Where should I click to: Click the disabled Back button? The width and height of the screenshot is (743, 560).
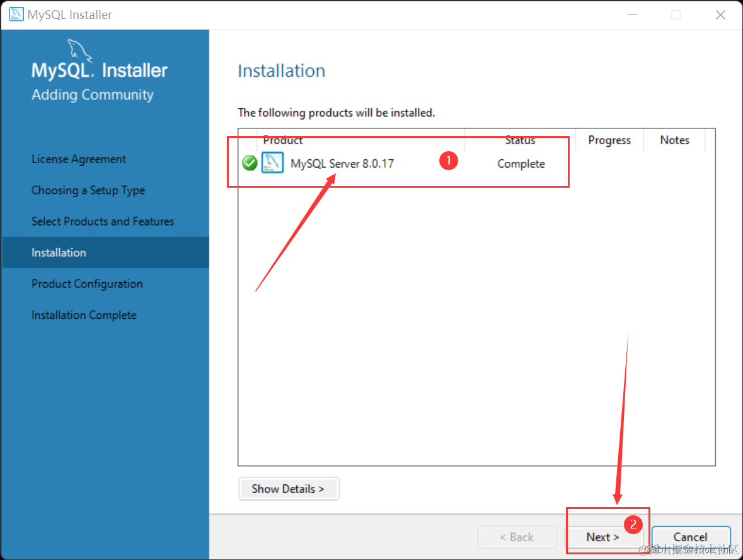517,537
